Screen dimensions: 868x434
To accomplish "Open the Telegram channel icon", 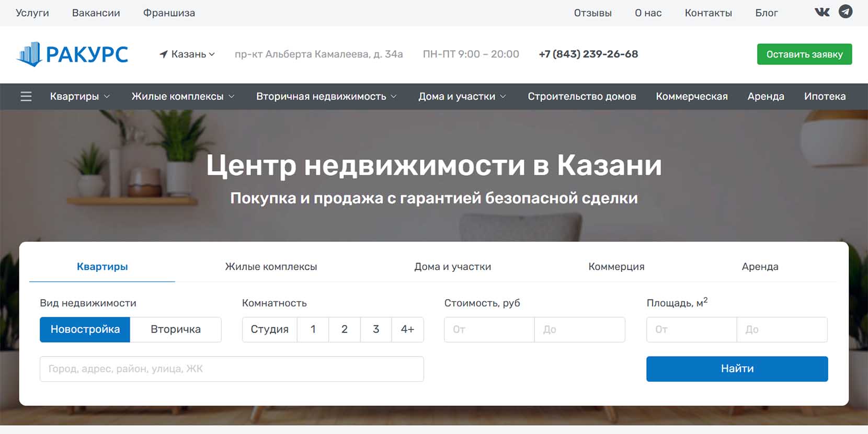I will coord(846,12).
